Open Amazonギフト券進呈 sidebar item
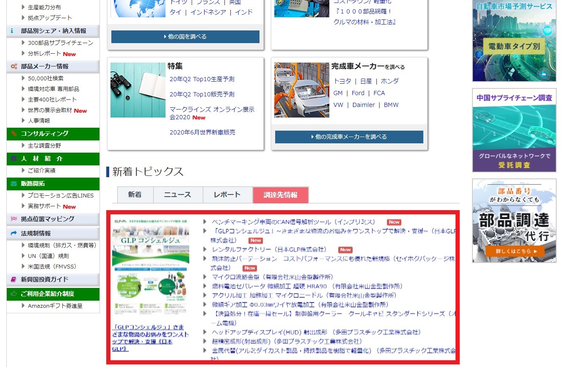This screenshot has width=588, height=367. click(x=55, y=306)
